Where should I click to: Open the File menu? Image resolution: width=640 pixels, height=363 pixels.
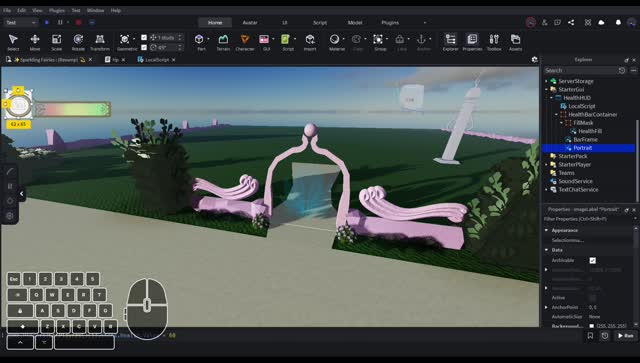point(7,10)
